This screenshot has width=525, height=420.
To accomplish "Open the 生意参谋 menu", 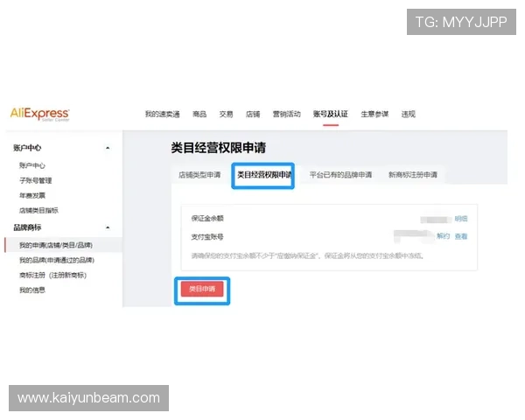I will (x=374, y=115).
